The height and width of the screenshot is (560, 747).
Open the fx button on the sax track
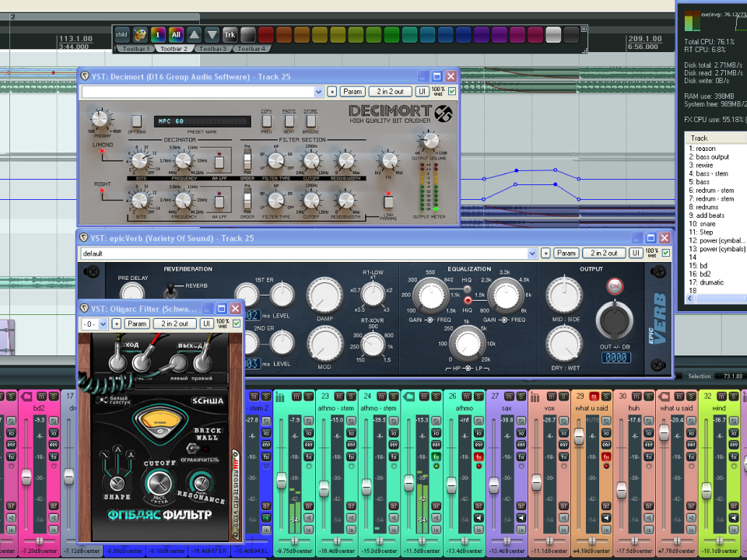[521, 457]
